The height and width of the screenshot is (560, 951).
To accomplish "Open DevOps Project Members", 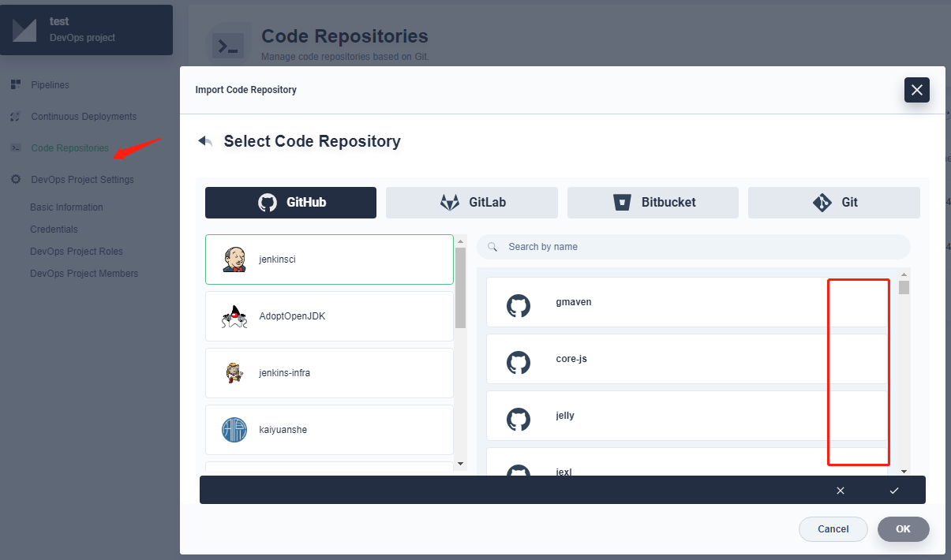I will coord(84,274).
